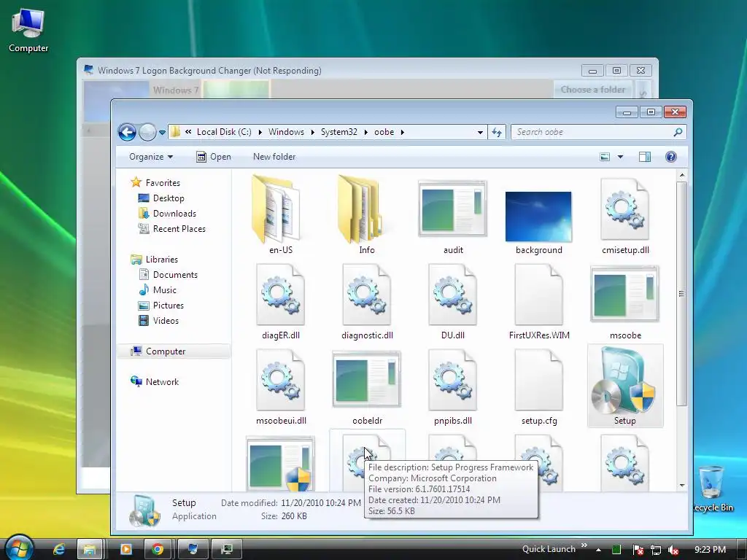Expand the arrow after oobe in path
This screenshot has width=747, height=560.
pyautogui.click(x=403, y=133)
